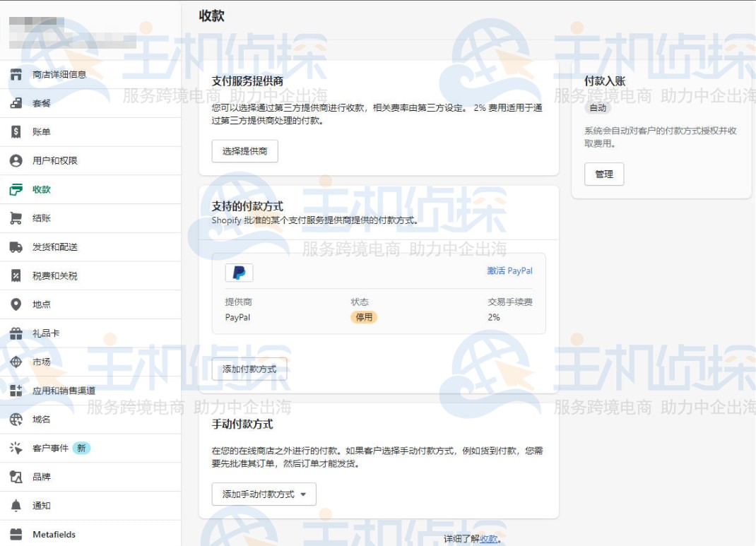Open the 市场 menu entry
This screenshot has height=546, width=756.
point(17,362)
